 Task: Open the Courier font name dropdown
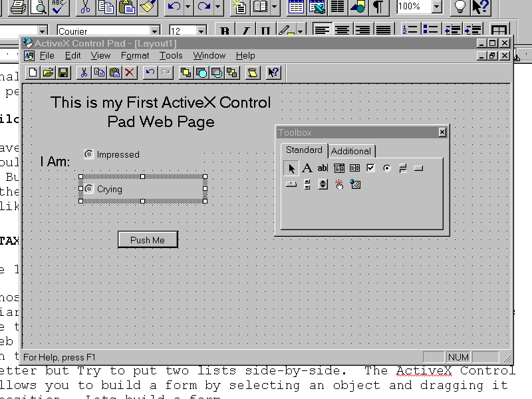[154, 31]
